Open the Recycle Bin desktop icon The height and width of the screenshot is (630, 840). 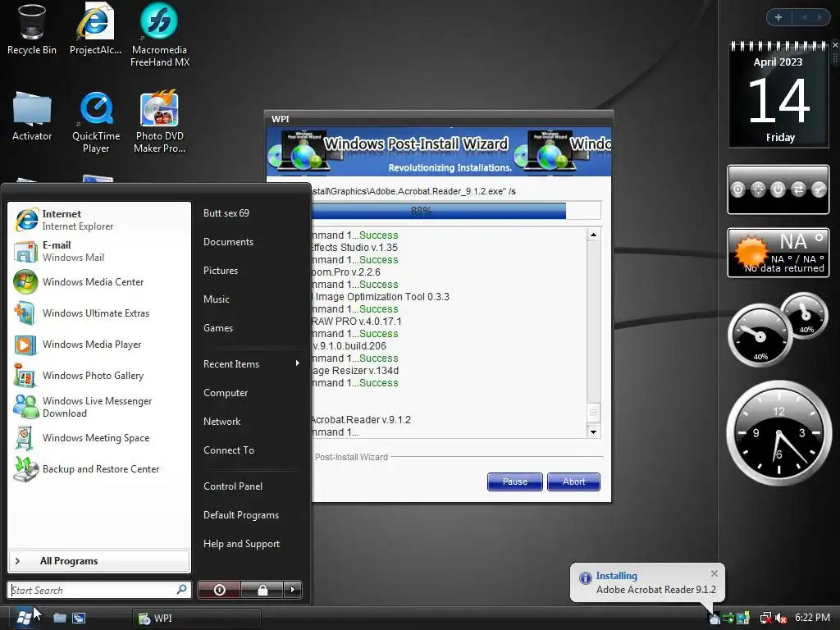32,29
